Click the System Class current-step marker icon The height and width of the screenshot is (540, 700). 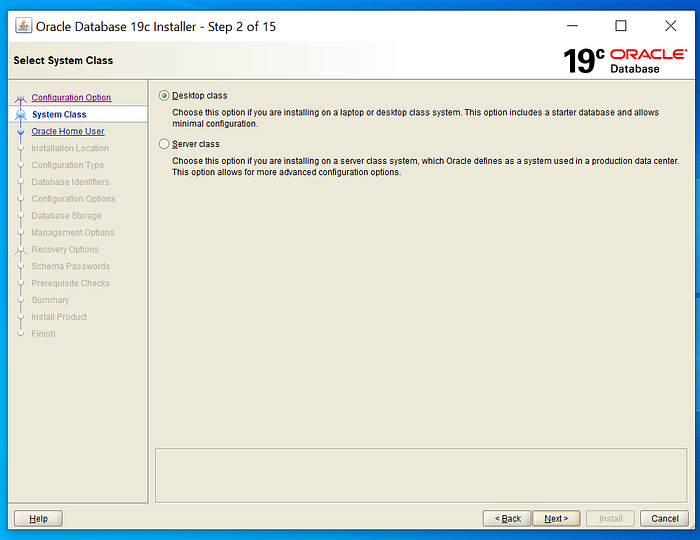click(21, 115)
